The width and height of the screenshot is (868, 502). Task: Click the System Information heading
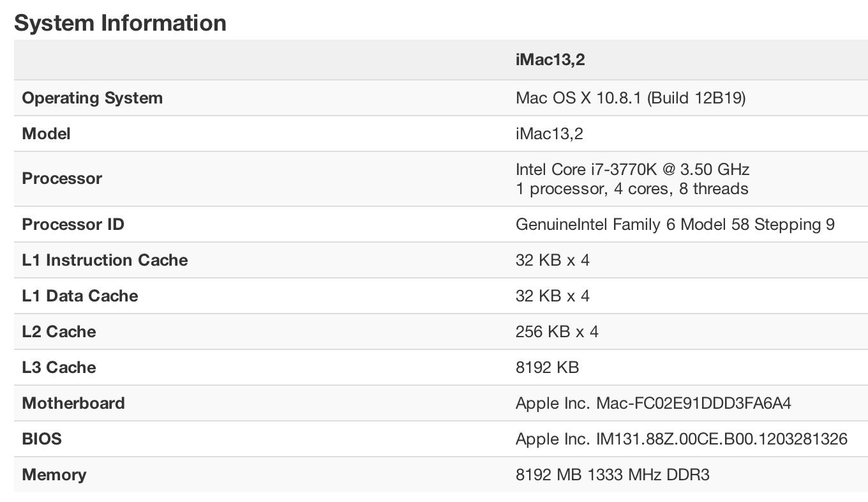pos(120,23)
